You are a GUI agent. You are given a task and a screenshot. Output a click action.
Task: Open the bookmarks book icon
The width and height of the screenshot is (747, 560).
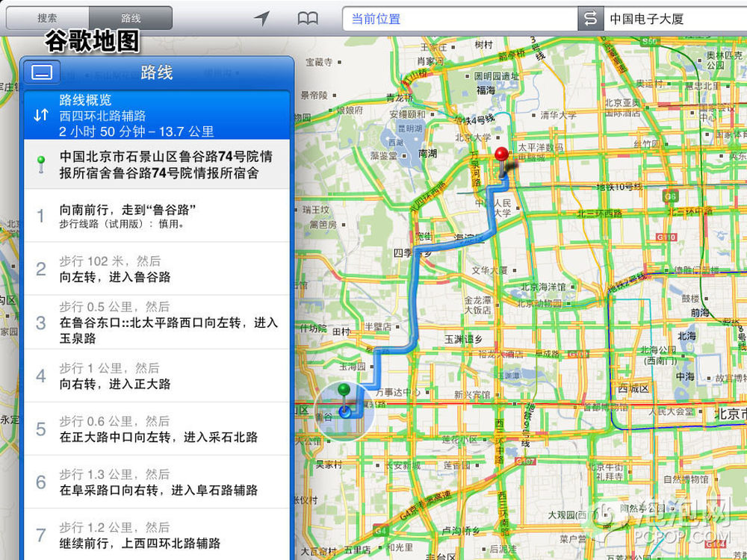click(x=308, y=19)
